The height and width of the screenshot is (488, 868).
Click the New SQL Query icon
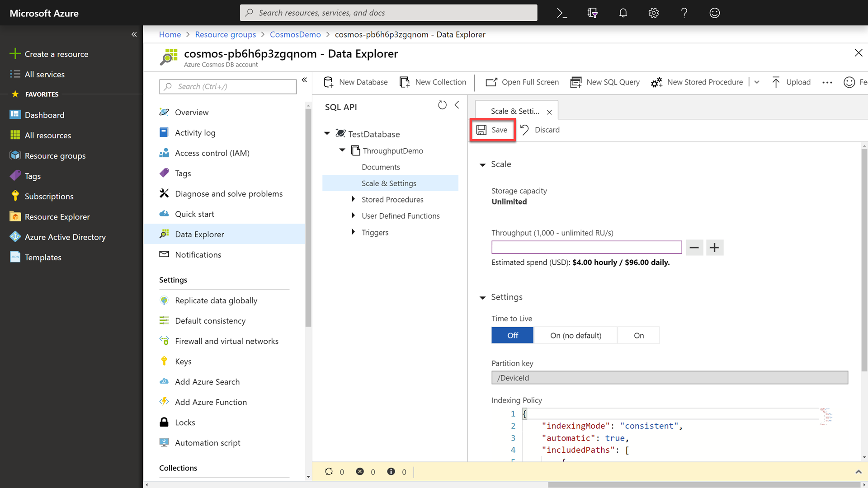(576, 82)
